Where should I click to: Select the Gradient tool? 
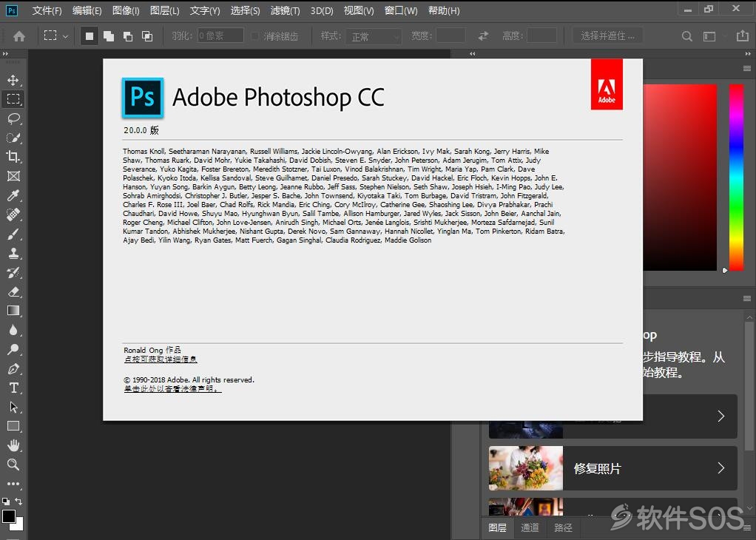click(x=13, y=311)
